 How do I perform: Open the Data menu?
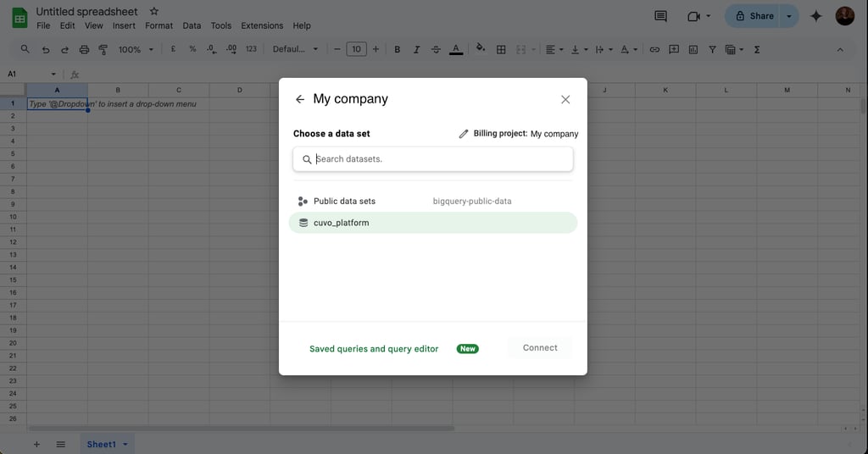coord(192,25)
